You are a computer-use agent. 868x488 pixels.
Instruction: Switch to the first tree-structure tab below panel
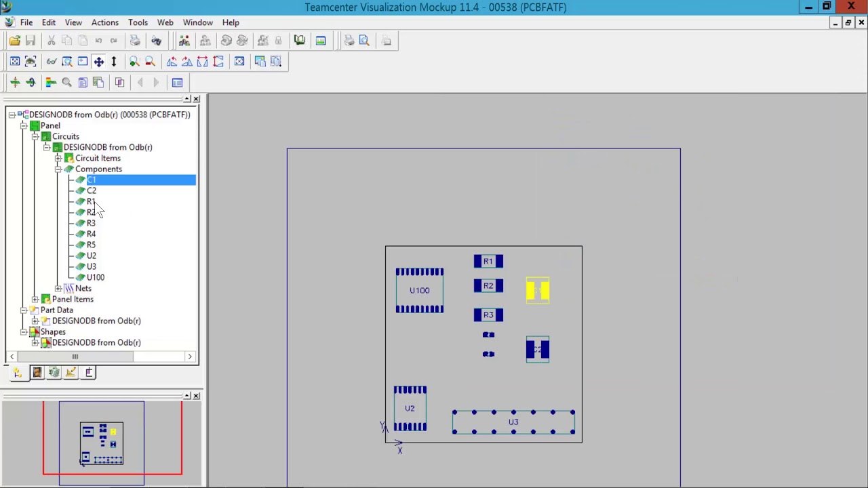18,372
